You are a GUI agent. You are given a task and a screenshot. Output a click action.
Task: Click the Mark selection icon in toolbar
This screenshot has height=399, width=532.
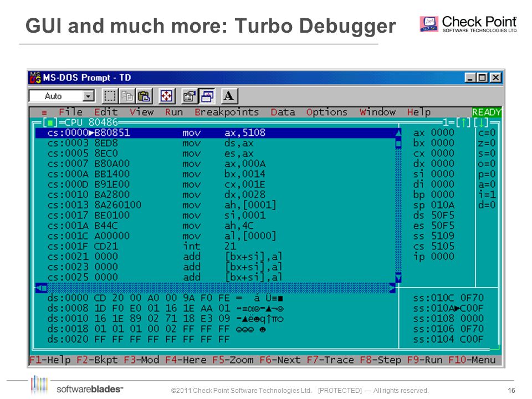pyautogui.click(x=110, y=96)
